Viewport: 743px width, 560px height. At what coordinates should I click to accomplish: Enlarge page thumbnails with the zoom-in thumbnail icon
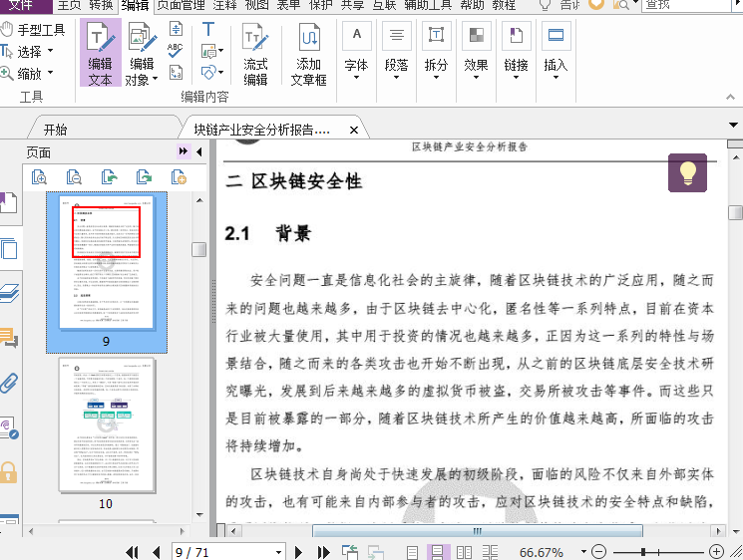pyautogui.click(x=39, y=177)
